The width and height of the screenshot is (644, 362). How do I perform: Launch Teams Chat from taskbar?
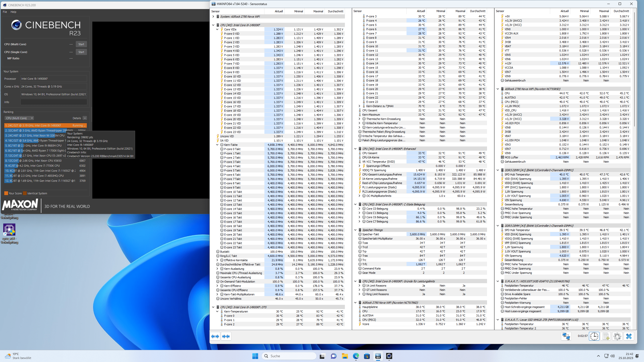[334, 356]
